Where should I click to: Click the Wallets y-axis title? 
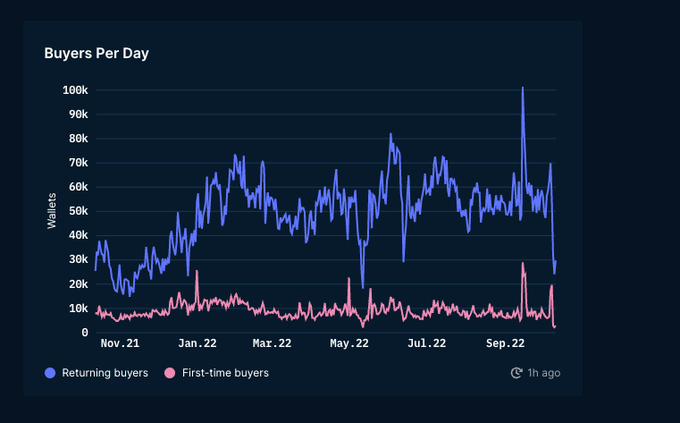(51, 211)
